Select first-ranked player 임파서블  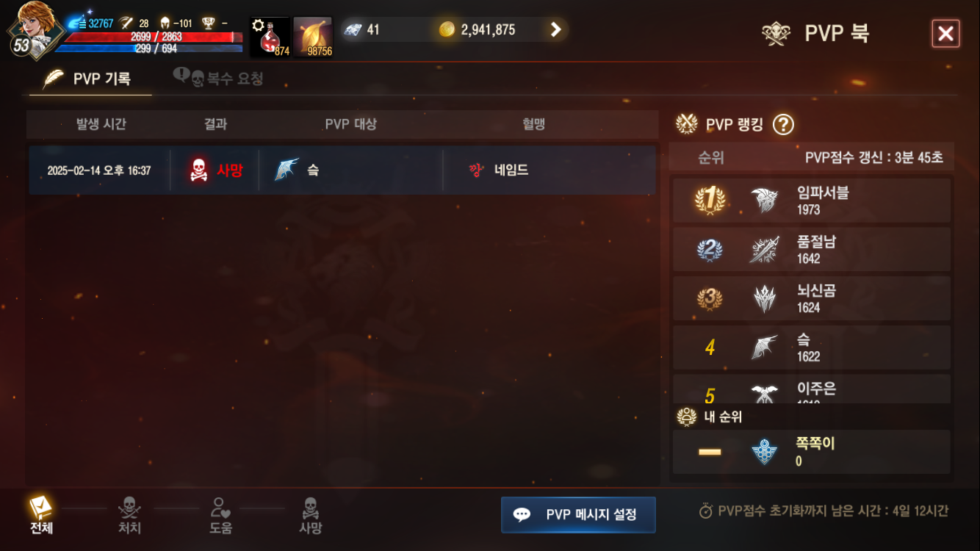pyautogui.click(x=812, y=200)
